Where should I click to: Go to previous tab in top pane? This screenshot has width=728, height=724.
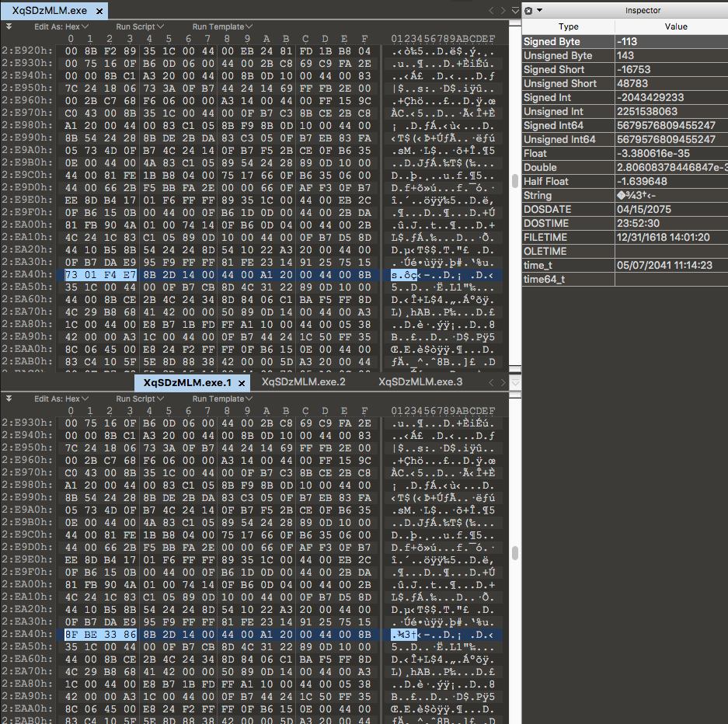point(491,11)
